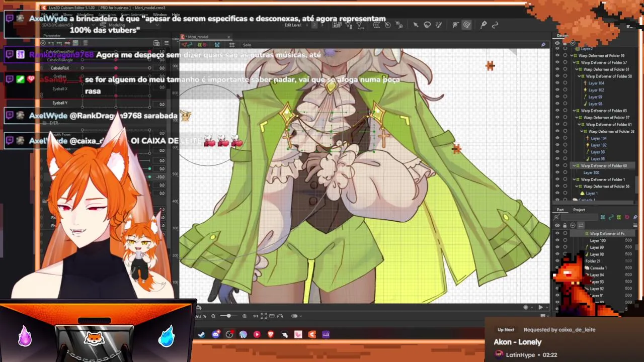The width and height of the screenshot is (644, 362).
Task: Select the lasso selection tool
Action: pyautogui.click(x=427, y=25)
